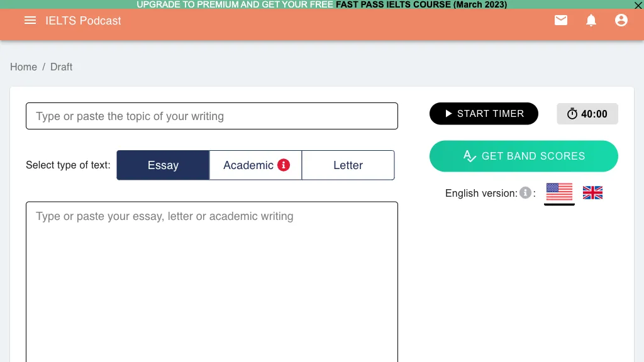644x362 pixels.
Task: Click the stopwatch icon on the 40:00 timer
Action: (x=572, y=114)
